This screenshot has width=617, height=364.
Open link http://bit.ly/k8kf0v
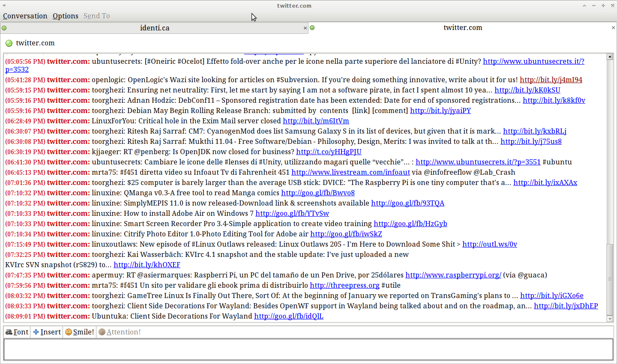click(x=554, y=100)
